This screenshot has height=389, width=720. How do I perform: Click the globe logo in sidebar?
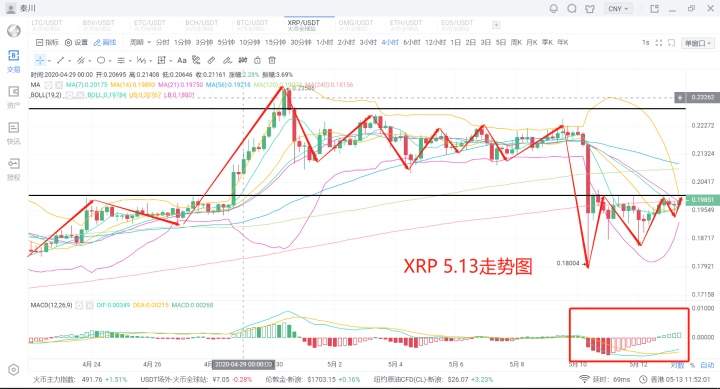click(14, 31)
